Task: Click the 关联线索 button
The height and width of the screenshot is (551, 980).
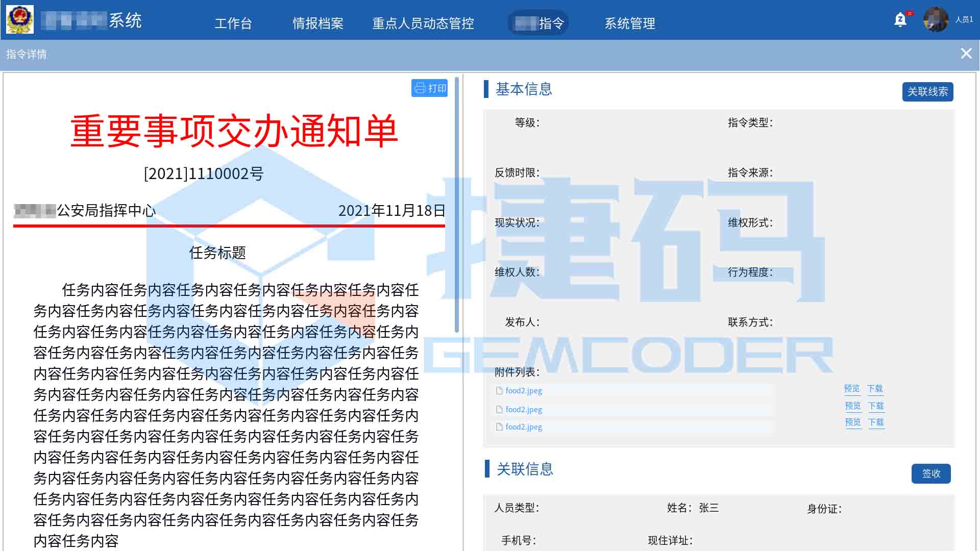Action: (927, 92)
